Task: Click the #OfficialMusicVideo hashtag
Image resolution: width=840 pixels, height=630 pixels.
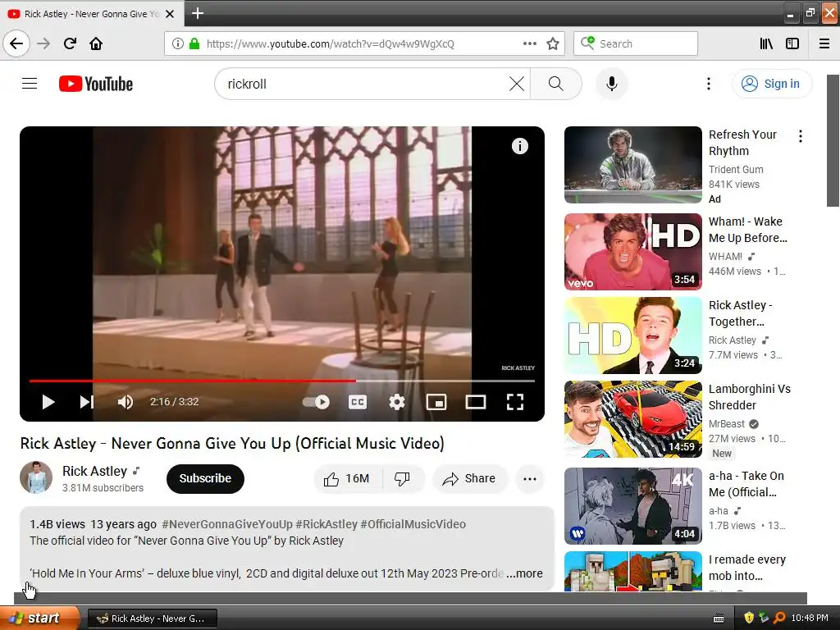Action: point(413,524)
